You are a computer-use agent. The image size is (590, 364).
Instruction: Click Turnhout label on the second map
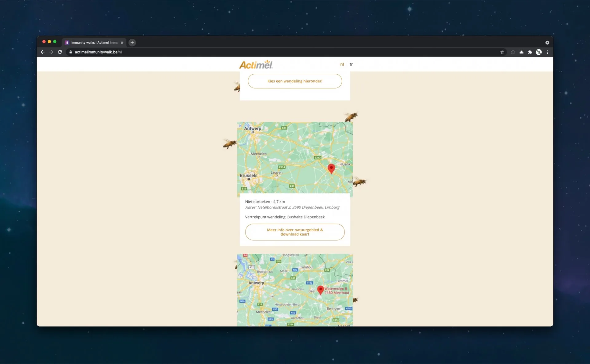307,267
